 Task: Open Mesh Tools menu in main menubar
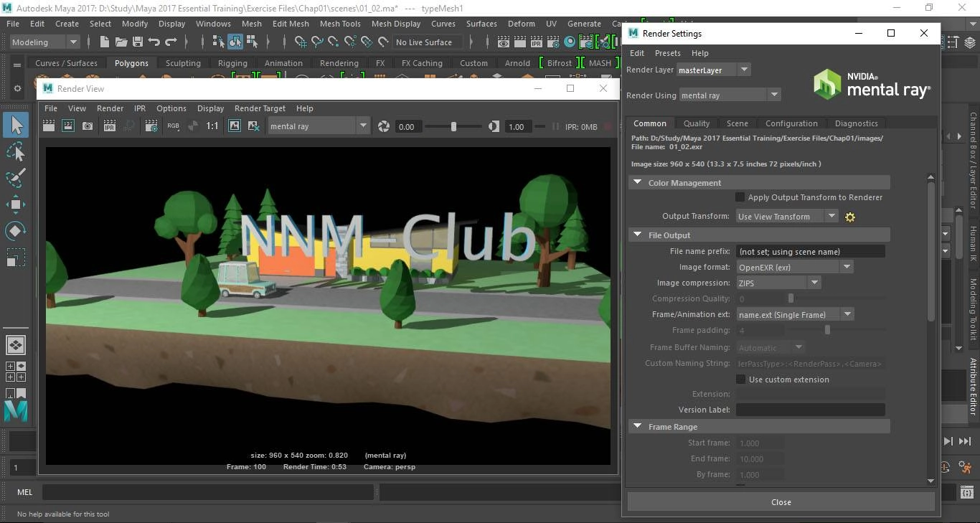tap(340, 24)
